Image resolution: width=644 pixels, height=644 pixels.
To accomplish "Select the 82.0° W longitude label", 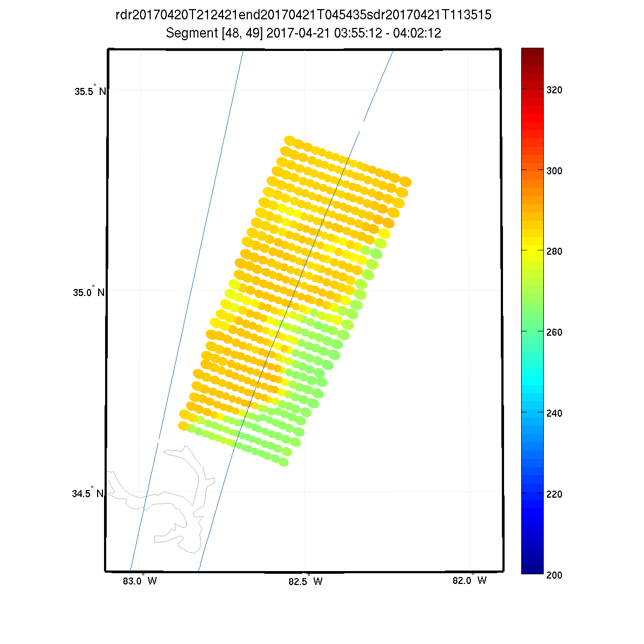I will pos(470,580).
